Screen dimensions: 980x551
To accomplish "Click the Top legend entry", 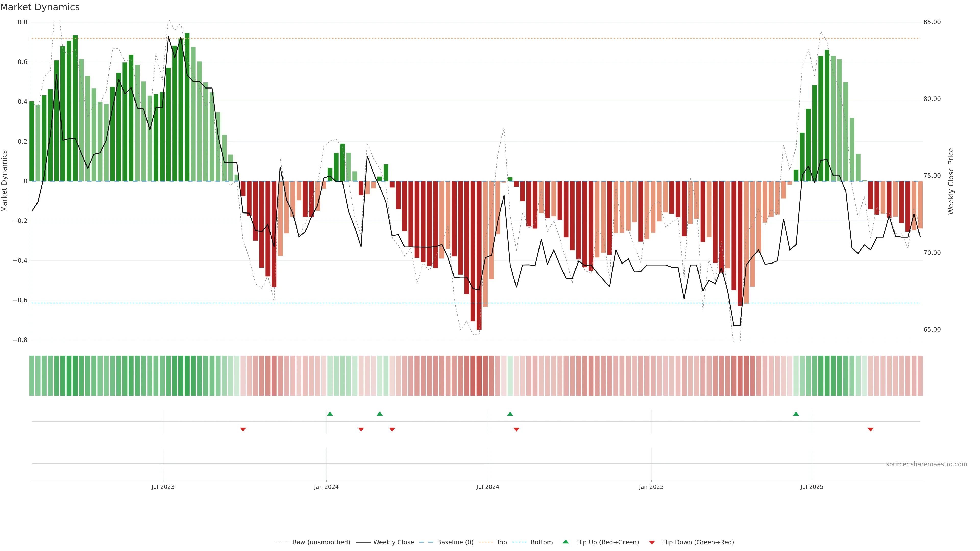I will click(x=501, y=542).
